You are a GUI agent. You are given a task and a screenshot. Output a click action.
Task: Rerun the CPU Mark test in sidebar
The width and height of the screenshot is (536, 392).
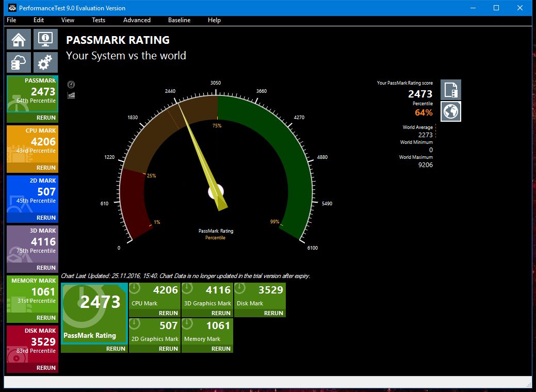click(x=46, y=168)
